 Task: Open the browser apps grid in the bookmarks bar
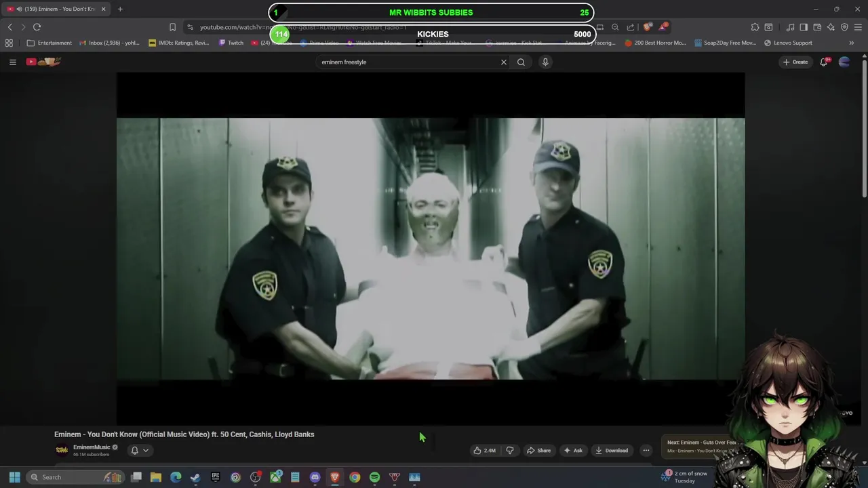[9, 43]
